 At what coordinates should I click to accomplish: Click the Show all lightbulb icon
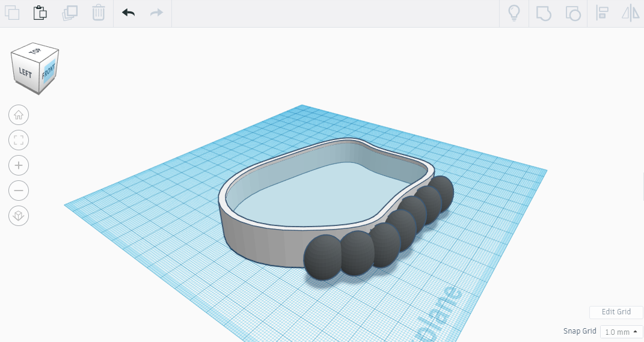point(514,13)
